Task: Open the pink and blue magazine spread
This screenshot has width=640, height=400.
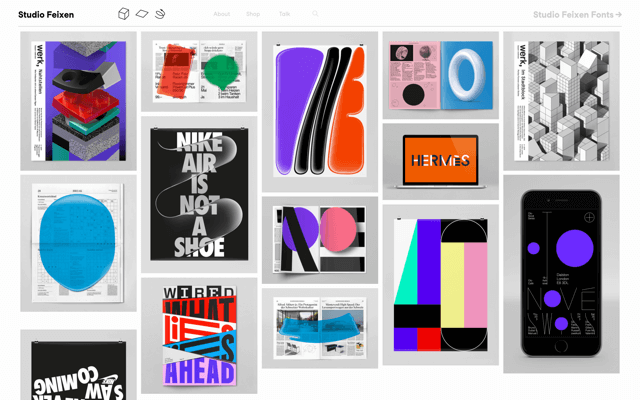Action: [x=441, y=75]
